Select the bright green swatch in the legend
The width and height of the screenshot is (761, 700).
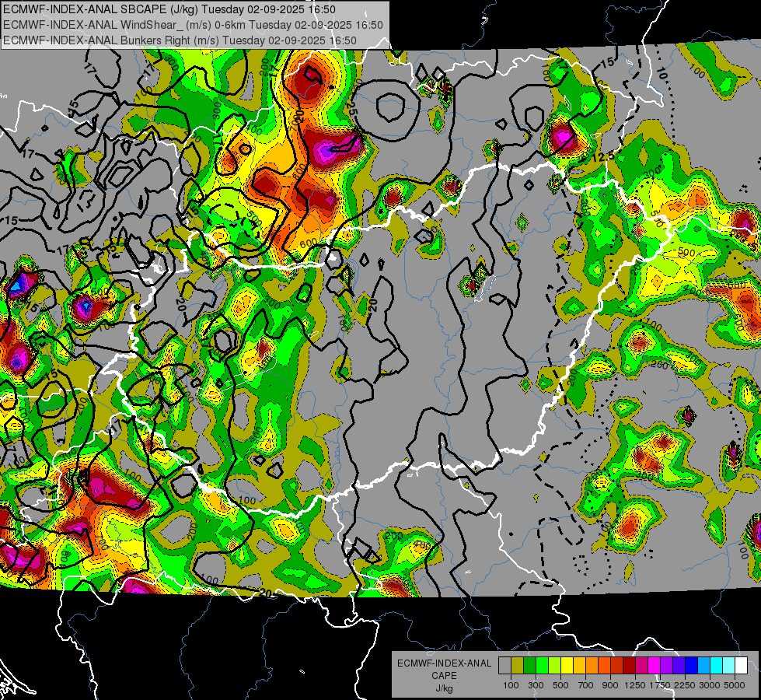point(542,665)
